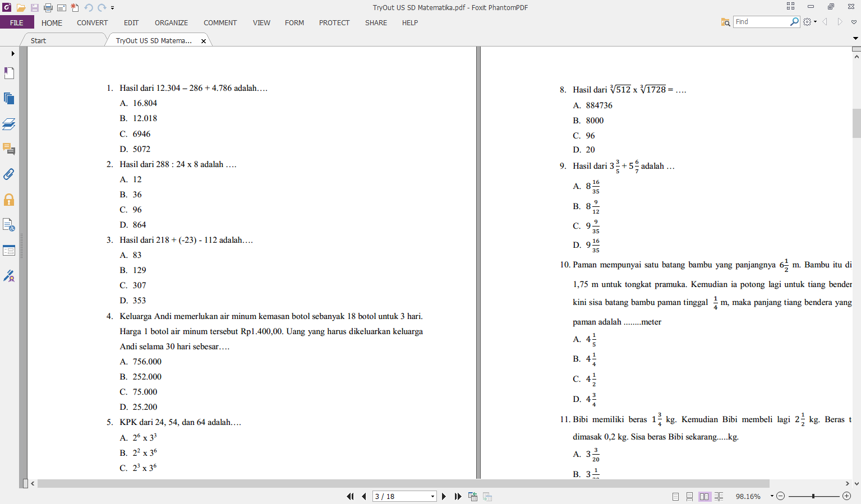Screen dimensions: 861x504
Task: Click the advanced search folder icon
Action: point(725,22)
